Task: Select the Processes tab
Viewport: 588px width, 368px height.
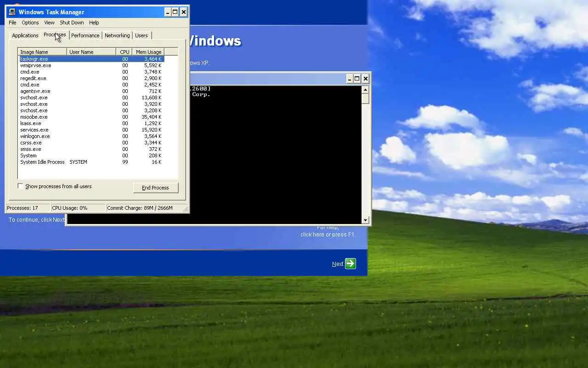Action: click(x=55, y=34)
